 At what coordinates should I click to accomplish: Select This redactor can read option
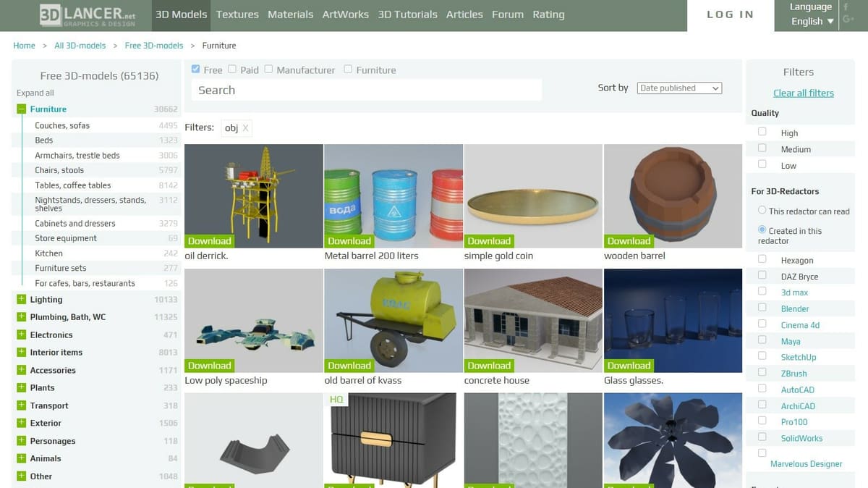762,210
